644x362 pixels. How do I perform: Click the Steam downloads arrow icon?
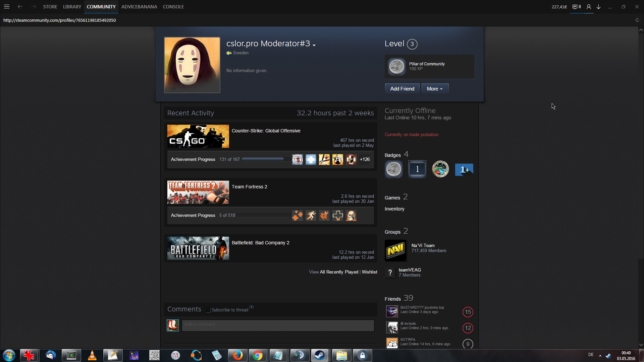598,7
